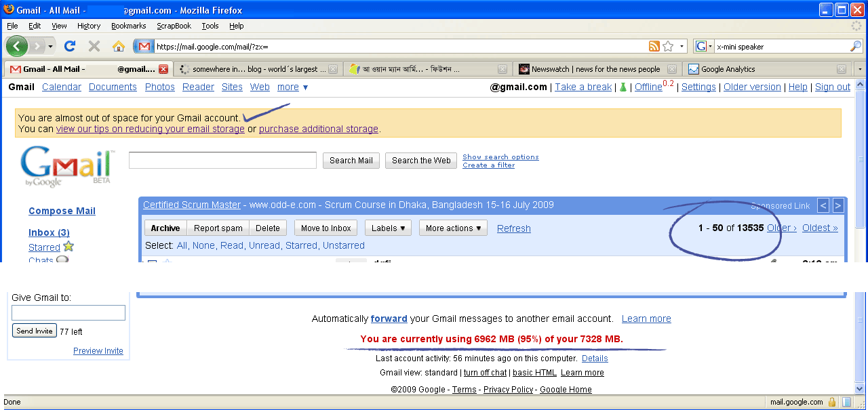Screen dimensions: 868x410
Task: Switch to the Newswatch tab
Action: [597, 69]
